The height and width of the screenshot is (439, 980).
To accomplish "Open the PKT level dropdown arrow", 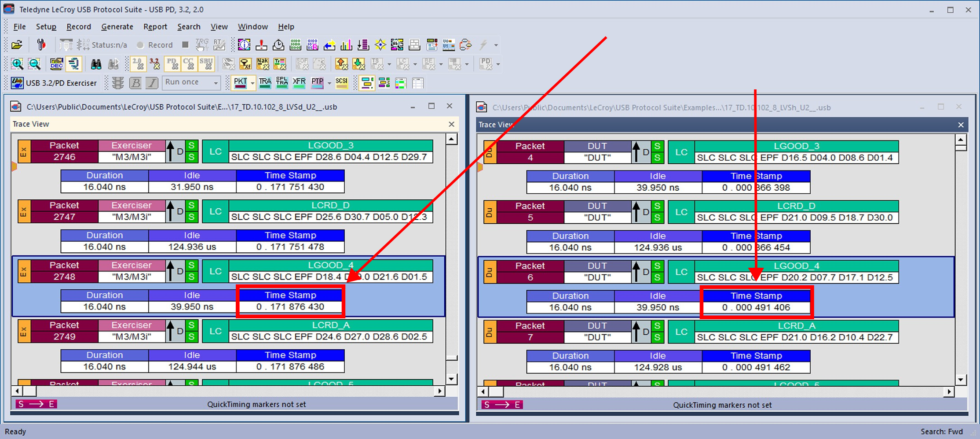I will click(252, 83).
